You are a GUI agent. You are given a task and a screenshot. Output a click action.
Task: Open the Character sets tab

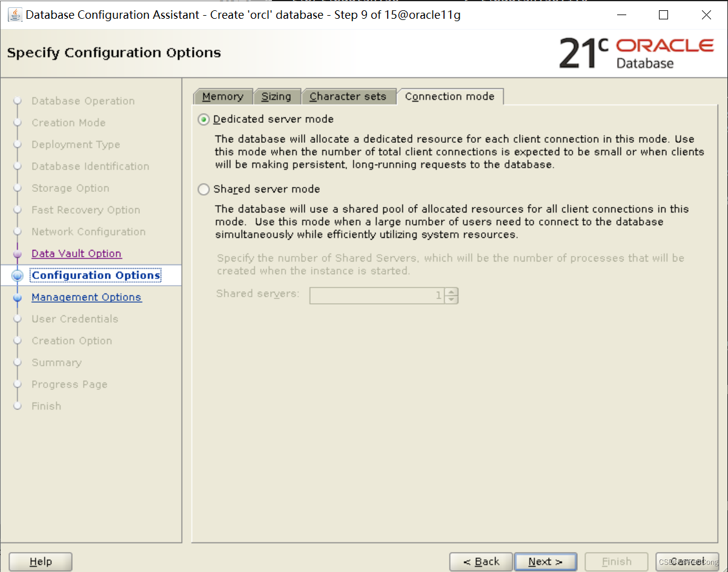point(348,96)
